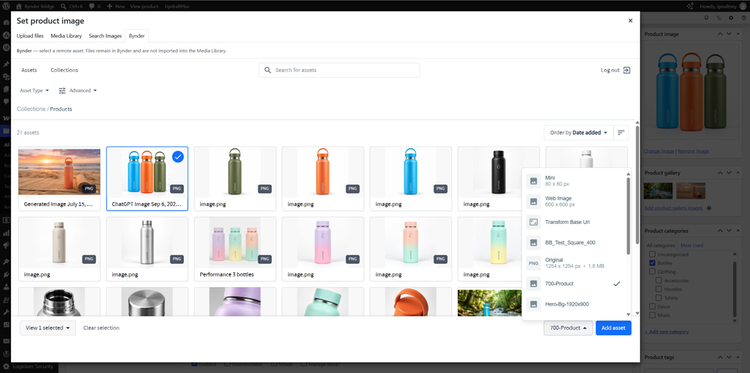
Task: Select the 700-Product derivative option
Action: pyautogui.click(x=574, y=284)
